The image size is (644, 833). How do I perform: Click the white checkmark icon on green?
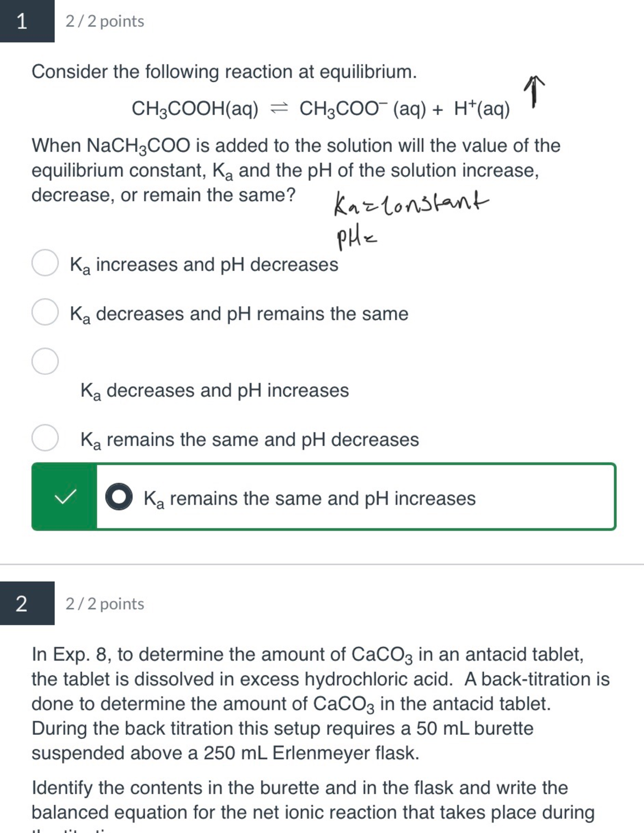tap(64, 497)
